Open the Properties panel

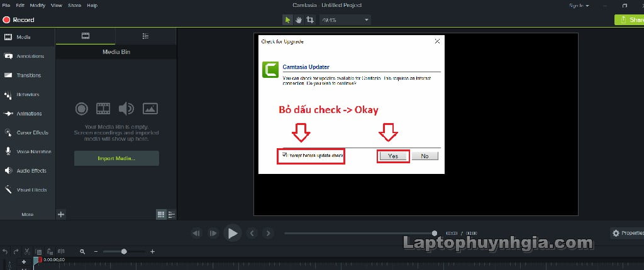point(627,233)
